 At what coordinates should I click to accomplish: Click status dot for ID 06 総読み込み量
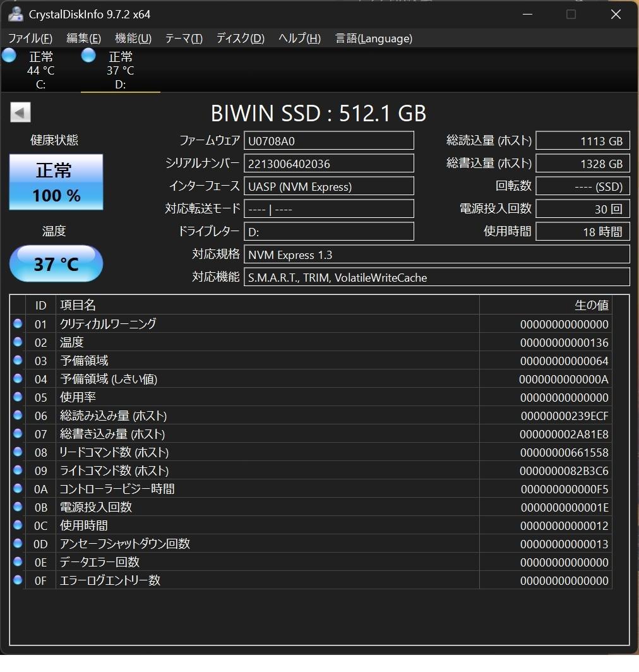18,415
